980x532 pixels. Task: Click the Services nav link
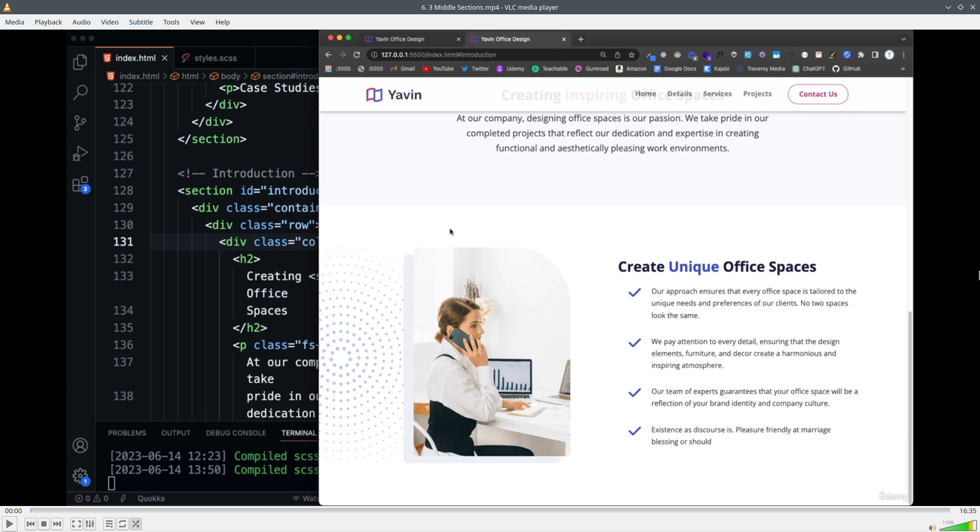point(717,94)
